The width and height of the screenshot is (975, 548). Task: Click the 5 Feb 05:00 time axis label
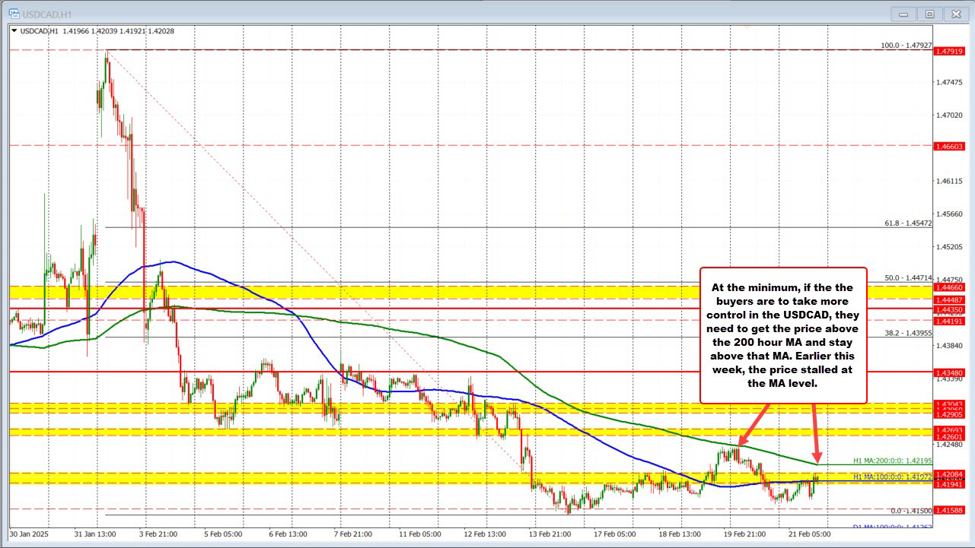pyautogui.click(x=223, y=534)
